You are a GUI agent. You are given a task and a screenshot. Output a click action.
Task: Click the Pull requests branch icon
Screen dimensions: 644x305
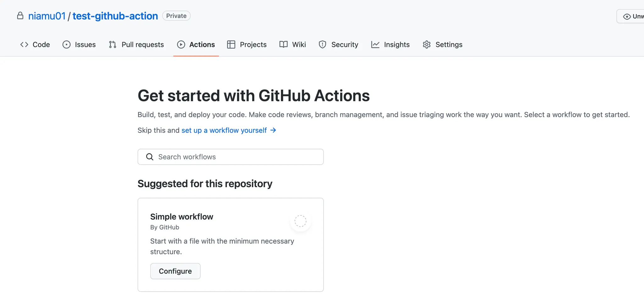(x=113, y=45)
